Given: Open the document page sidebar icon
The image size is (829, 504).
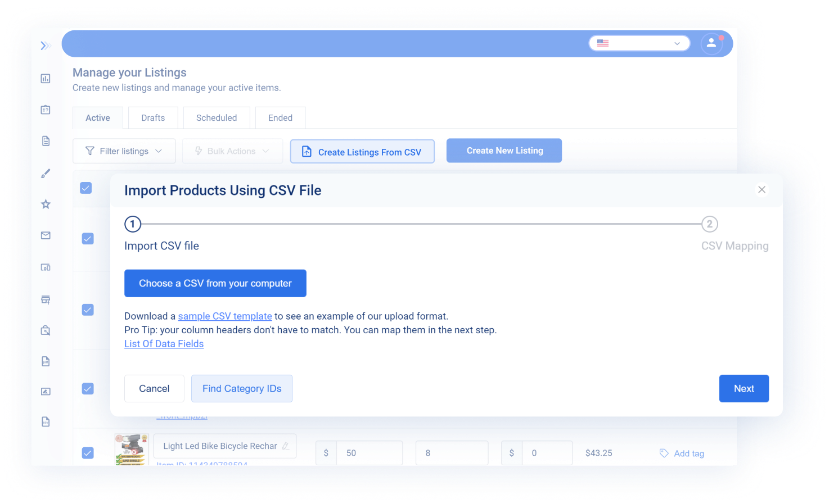Looking at the screenshot, I should pyautogui.click(x=46, y=140).
